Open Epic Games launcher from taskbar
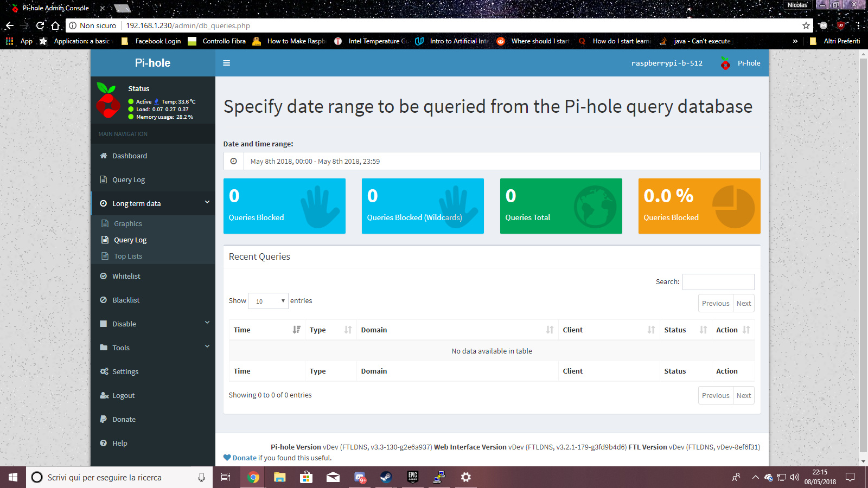Viewport: 868px width, 488px height. point(412,477)
